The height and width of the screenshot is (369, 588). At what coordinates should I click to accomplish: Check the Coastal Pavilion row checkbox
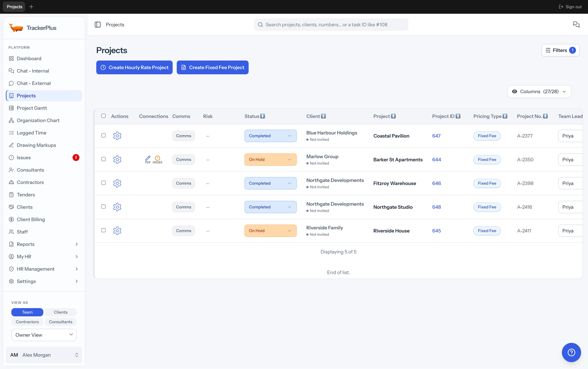[x=103, y=135]
